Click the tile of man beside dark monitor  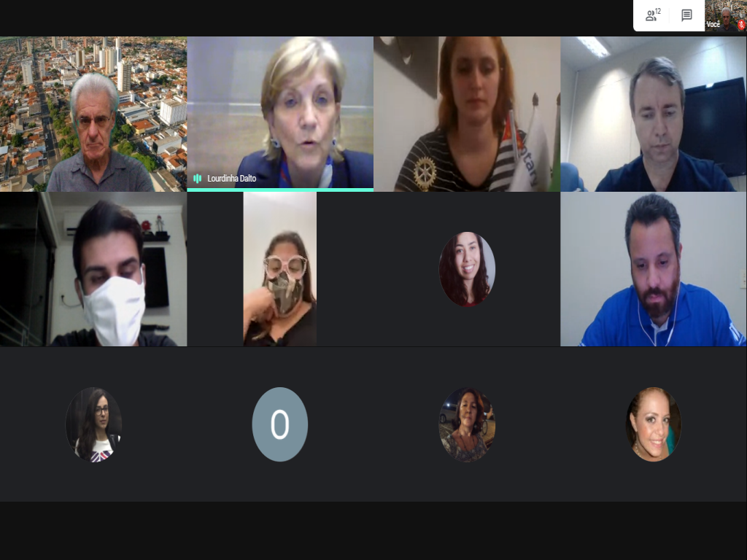(x=654, y=114)
